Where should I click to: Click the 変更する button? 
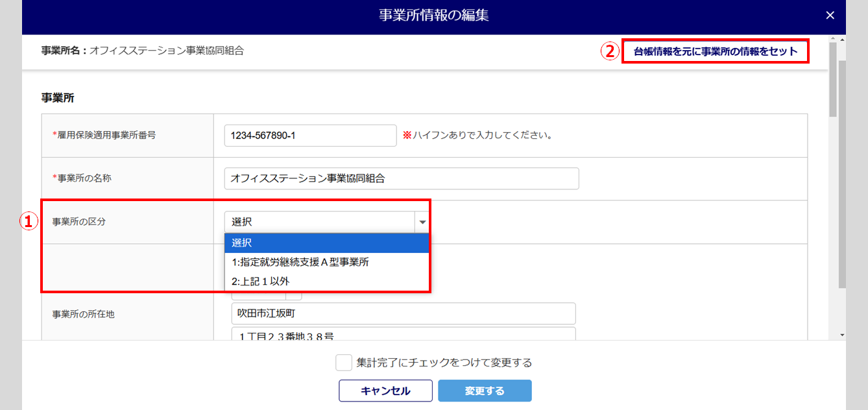tap(485, 391)
